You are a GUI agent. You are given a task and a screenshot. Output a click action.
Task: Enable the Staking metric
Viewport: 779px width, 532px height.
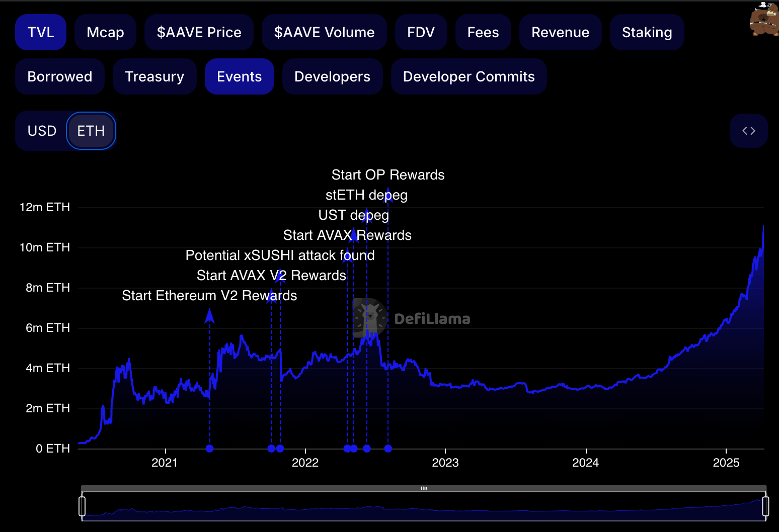(647, 32)
